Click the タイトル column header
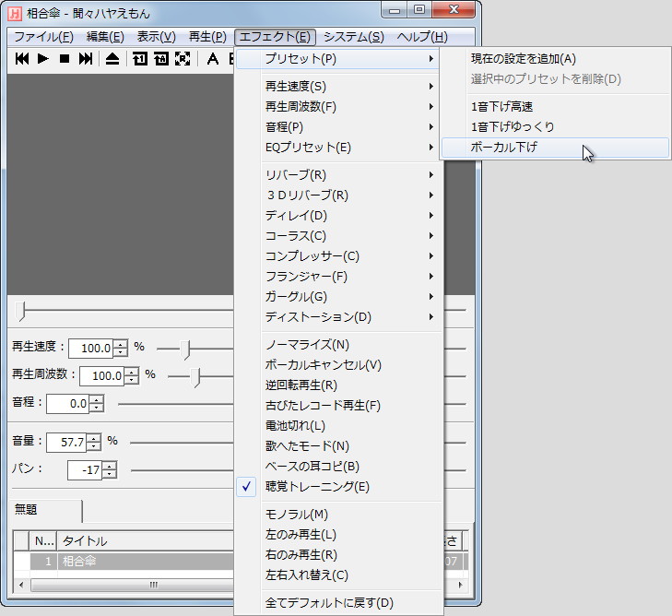Screen dimensions: 672x616 point(146,541)
